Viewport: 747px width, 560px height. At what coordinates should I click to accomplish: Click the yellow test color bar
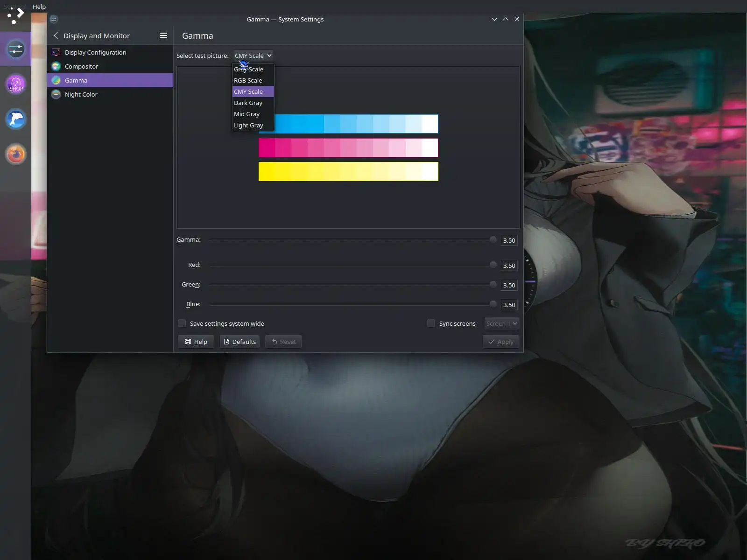(x=348, y=171)
